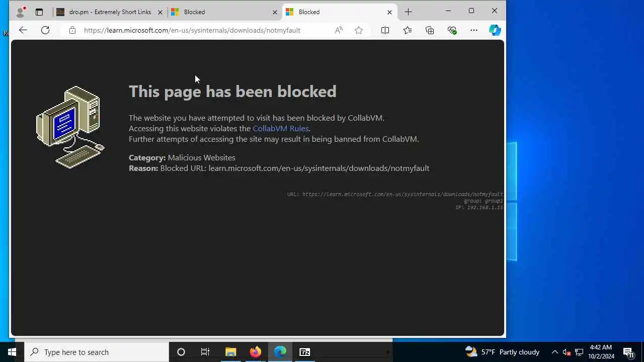The width and height of the screenshot is (644, 362).
Task: Click the address bar URL
Action: tap(192, 30)
